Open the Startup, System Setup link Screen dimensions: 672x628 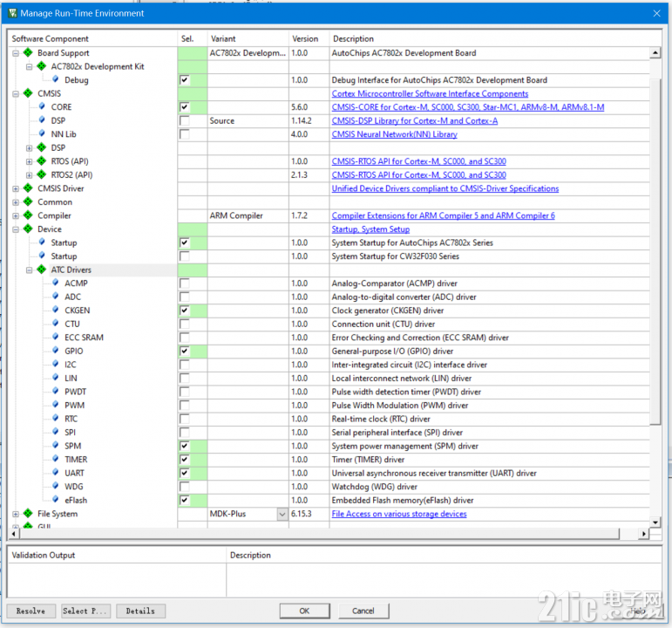coord(370,229)
